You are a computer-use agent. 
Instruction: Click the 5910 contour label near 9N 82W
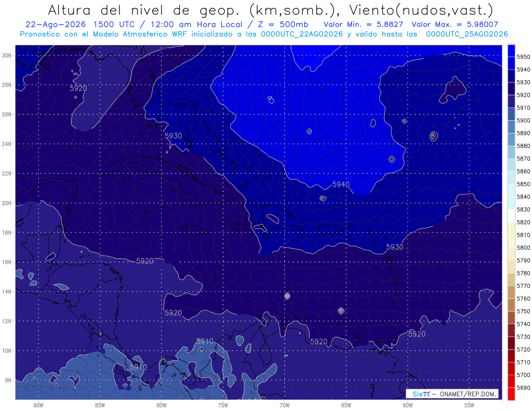138,367
